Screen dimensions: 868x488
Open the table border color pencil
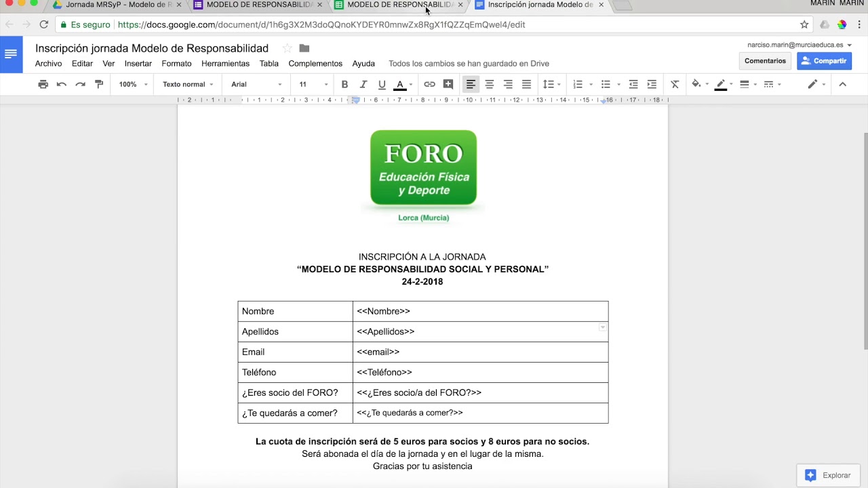click(724, 84)
